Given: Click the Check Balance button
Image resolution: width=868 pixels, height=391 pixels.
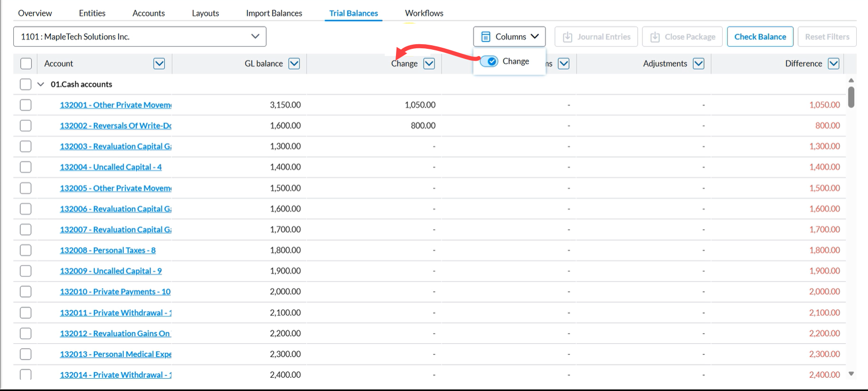Looking at the screenshot, I should (760, 37).
